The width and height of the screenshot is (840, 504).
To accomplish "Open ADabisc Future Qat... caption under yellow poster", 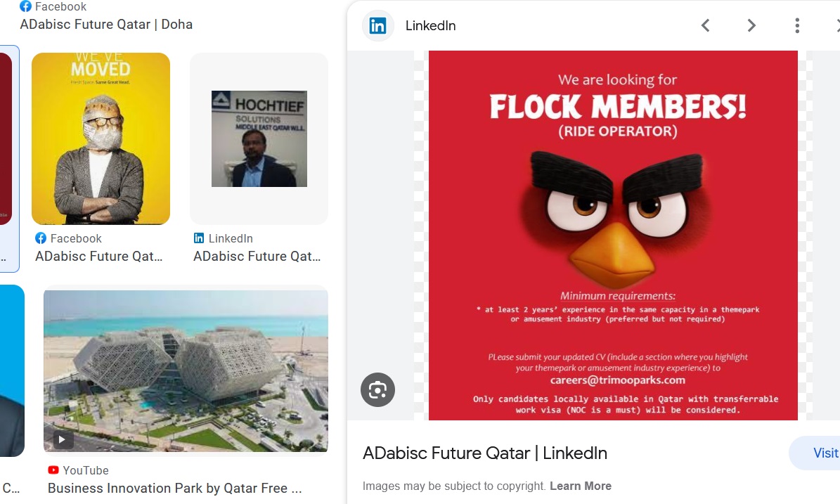I will [x=98, y=257].
